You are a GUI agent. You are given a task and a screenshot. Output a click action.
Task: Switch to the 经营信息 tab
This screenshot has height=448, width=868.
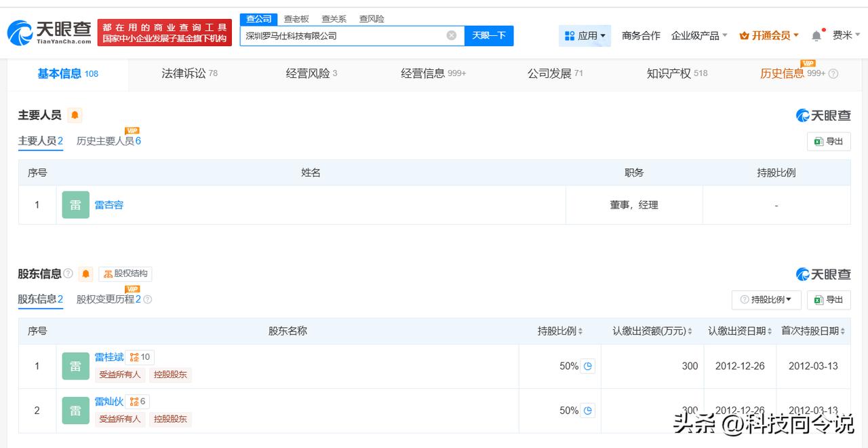point(433,73)
